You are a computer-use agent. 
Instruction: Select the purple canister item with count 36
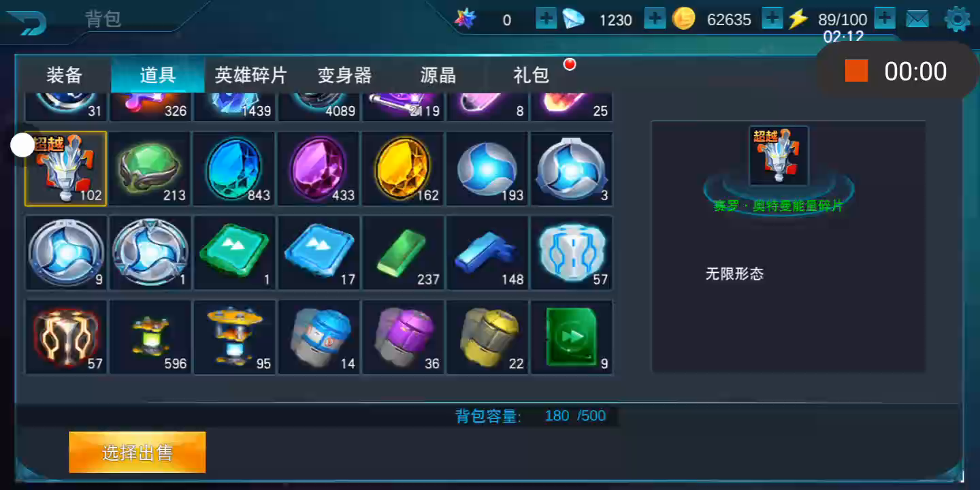tap(403, 337)
